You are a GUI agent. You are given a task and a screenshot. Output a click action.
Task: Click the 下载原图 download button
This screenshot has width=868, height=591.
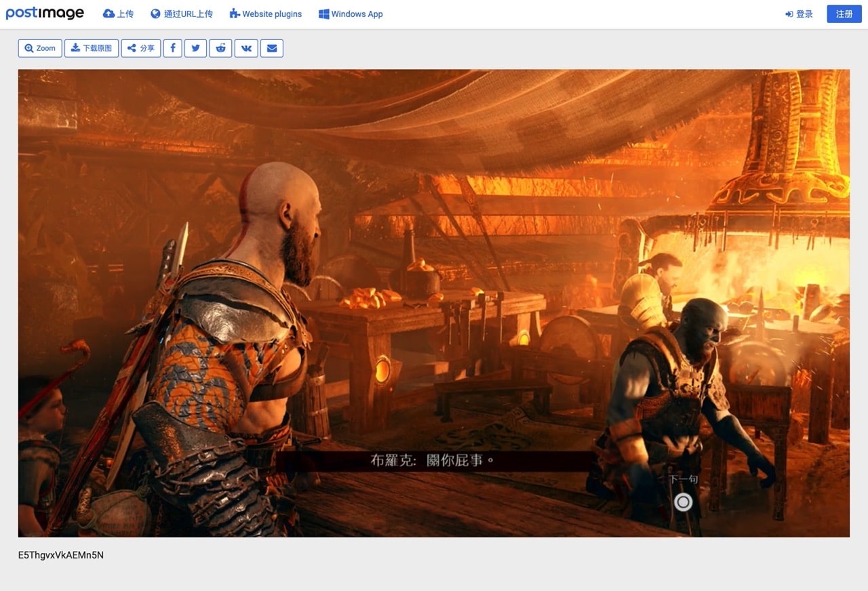(92, 48)
